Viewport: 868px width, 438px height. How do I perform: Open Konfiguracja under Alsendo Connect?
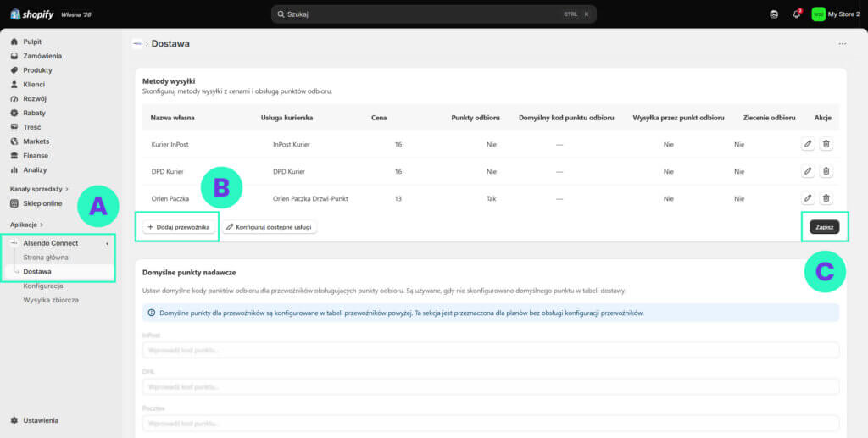(x=42, y=286)
